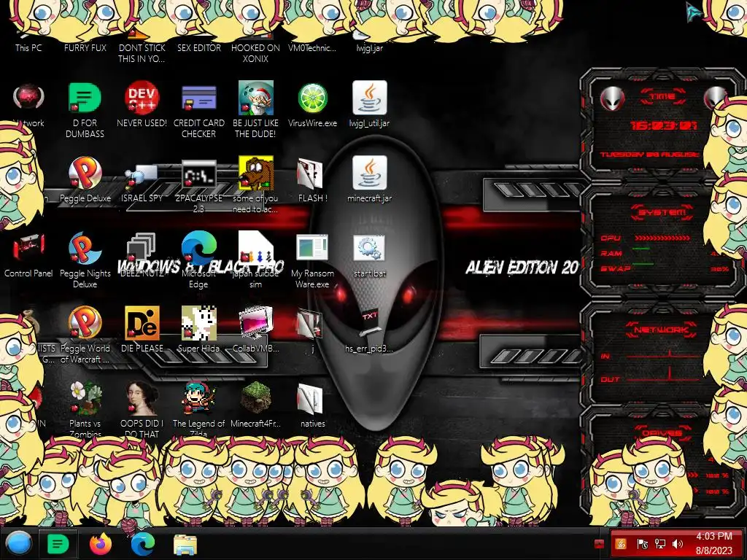Open the natives folder icon
Screen dimensions: 747x560
[310, 399]
